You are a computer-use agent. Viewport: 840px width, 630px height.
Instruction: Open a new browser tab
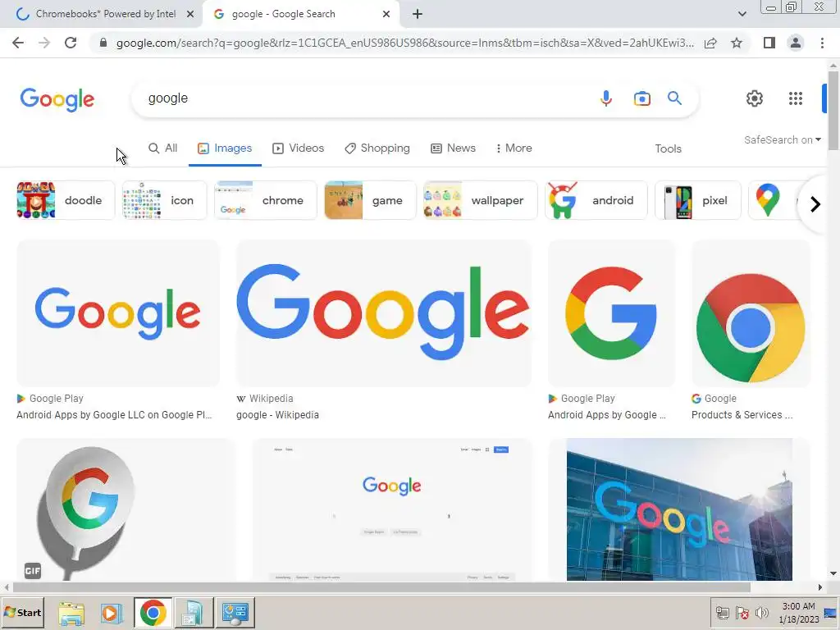[418, 15]
